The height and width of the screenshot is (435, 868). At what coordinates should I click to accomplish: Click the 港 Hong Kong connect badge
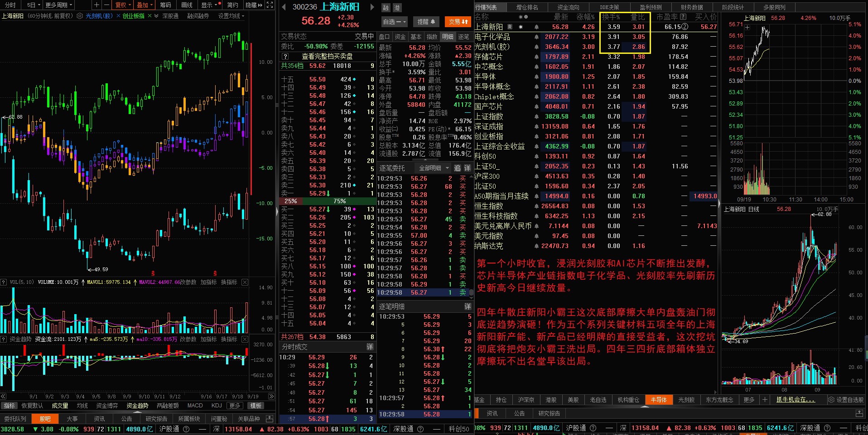(x=397, y=8)
